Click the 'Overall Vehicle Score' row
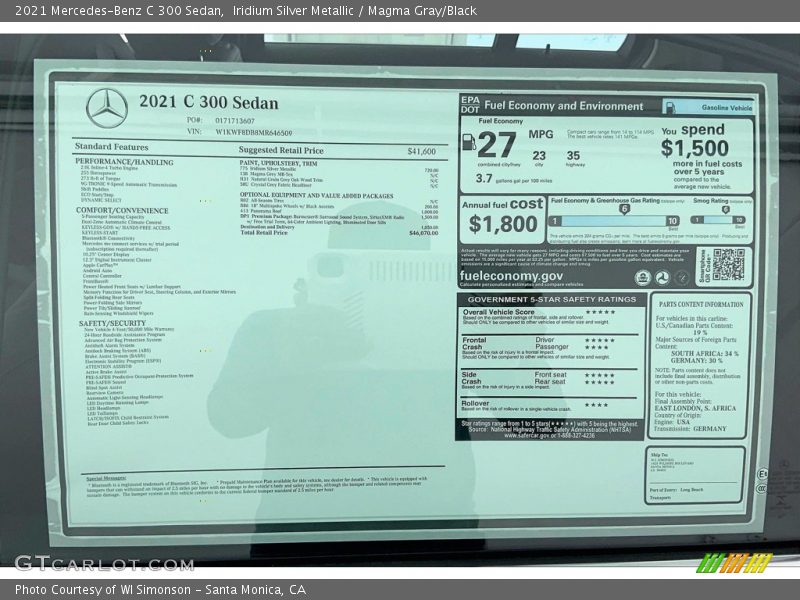 tap(550, 316)
